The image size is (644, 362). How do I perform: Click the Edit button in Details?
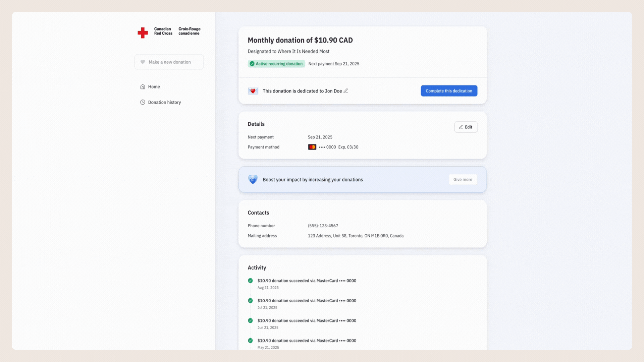pos(466,127)
